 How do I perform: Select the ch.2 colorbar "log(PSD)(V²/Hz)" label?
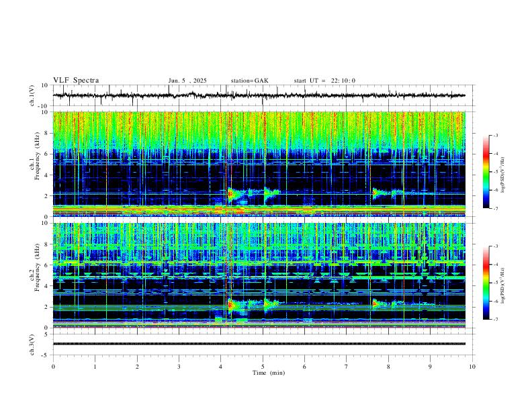[x=503, y=286]
